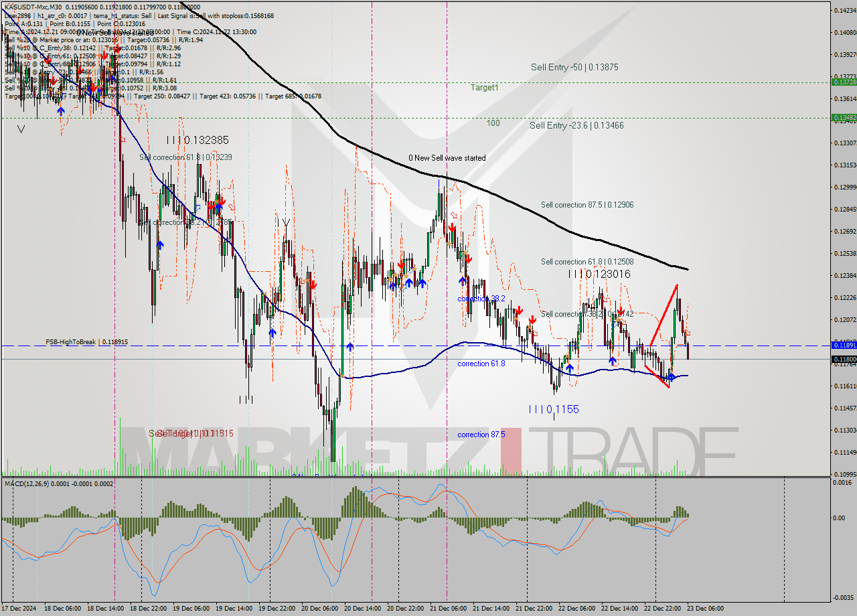Click the 0.12384 price axis value
The width and height of the screenshot is (857, 616).
pyautogui.click(x=845, y=275)
